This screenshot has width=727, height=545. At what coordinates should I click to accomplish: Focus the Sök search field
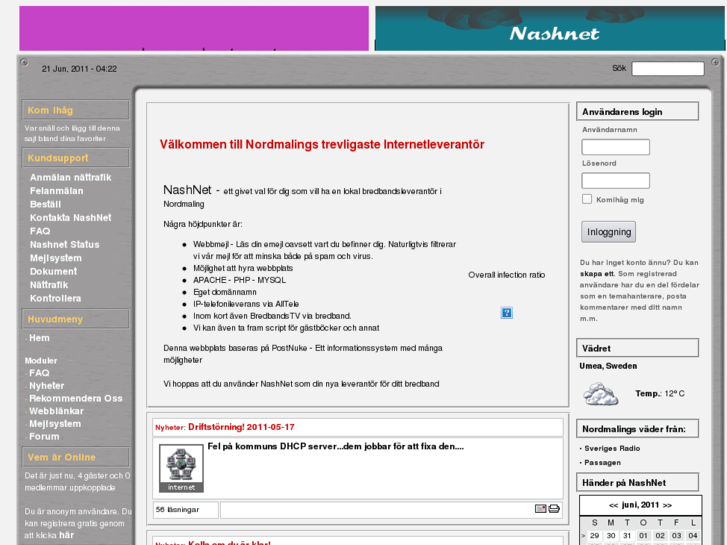pos(668,69)
